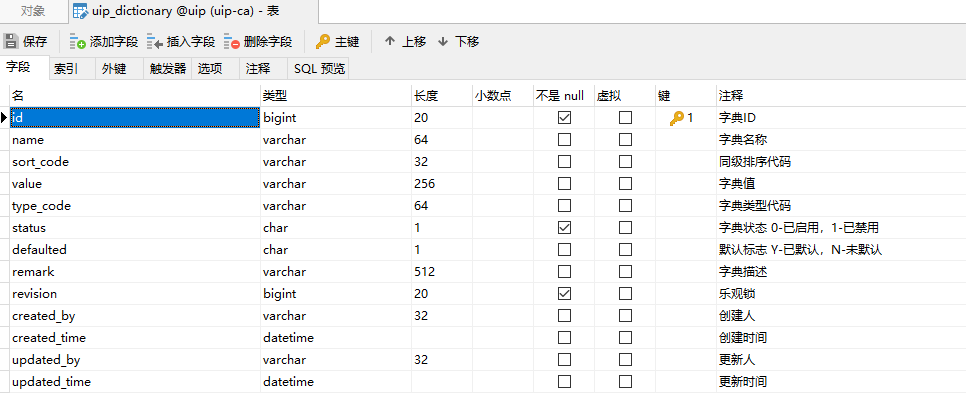Click length 512 of remark field
This screenshot has height=416, width=966.
424,272
